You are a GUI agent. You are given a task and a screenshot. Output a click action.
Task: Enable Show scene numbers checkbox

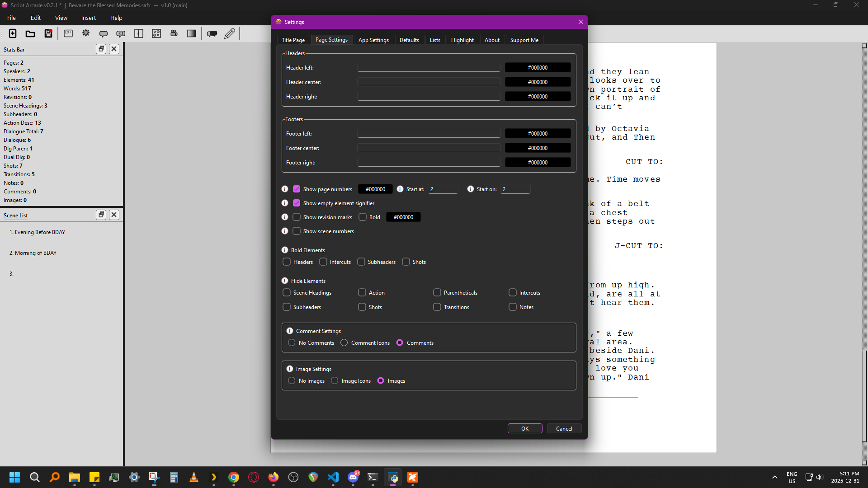297,231
